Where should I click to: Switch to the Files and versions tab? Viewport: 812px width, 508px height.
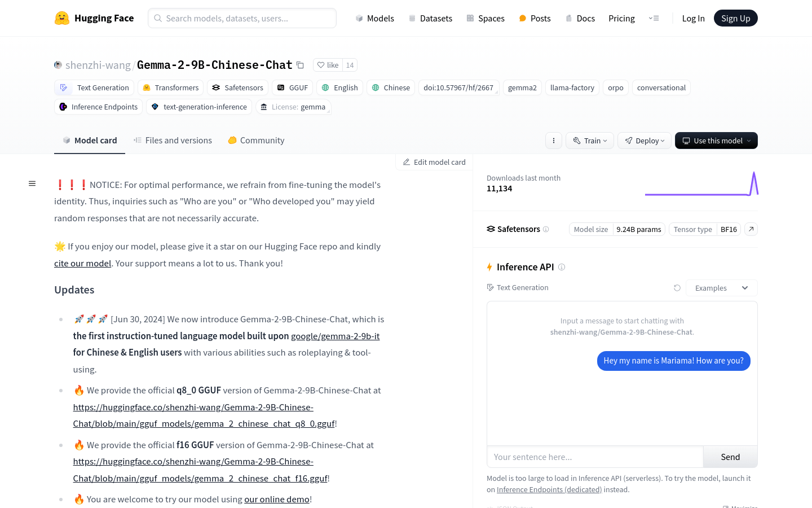(173, 141)
